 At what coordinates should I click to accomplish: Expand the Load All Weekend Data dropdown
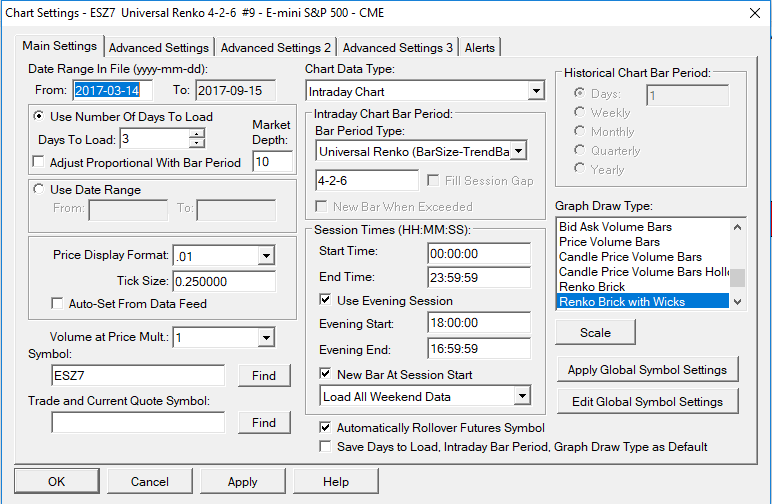point(522,396)
